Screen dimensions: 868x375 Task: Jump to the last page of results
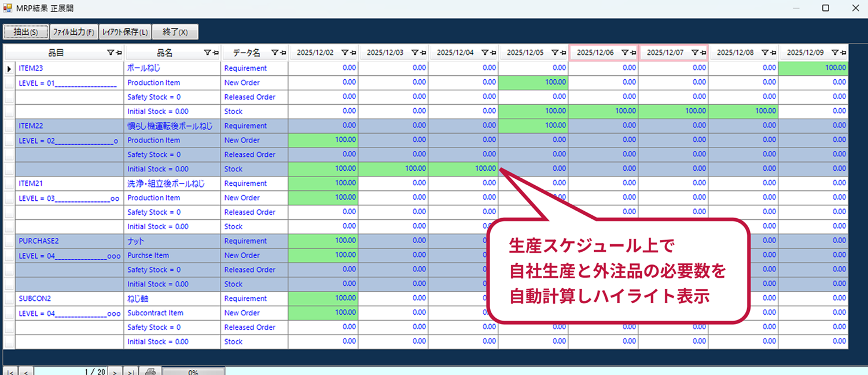(x=131, y=372)
